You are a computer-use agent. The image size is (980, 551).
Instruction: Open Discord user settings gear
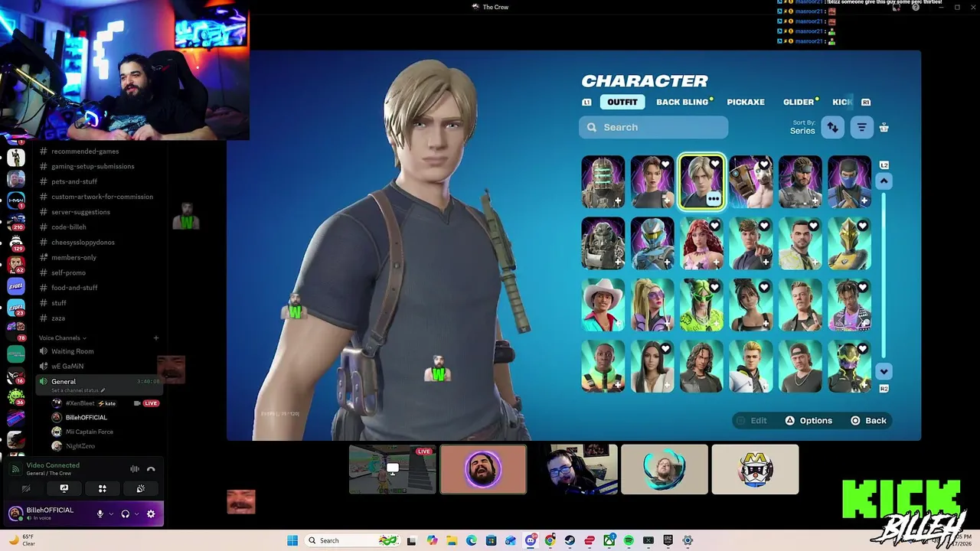(151, 514)
